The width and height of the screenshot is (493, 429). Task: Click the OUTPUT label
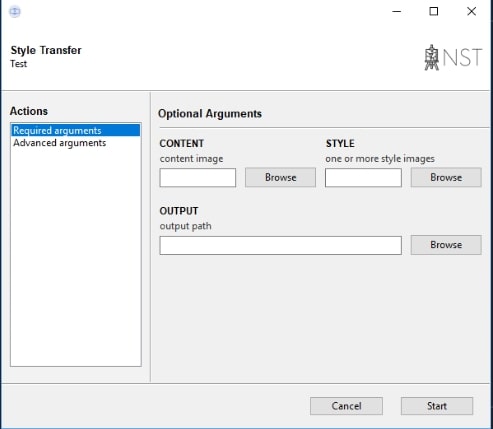pyautogui.click(x=179, y=211)
